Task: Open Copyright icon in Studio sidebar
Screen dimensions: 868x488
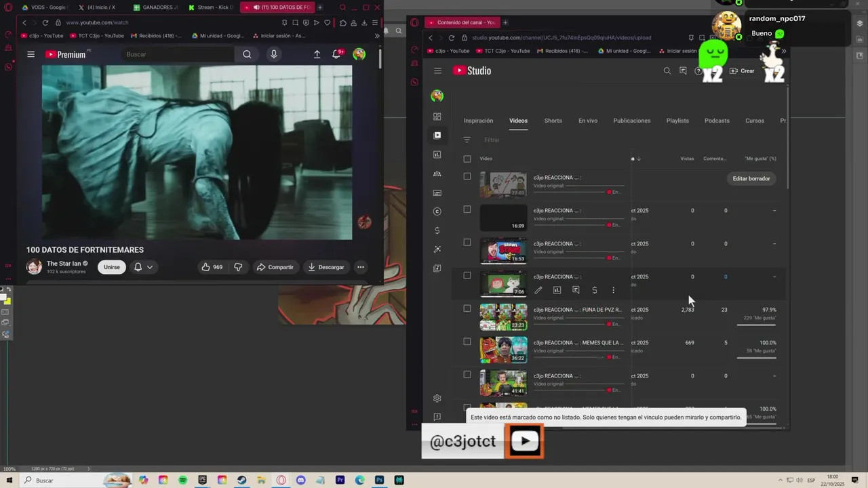Action: click(437, 211)
